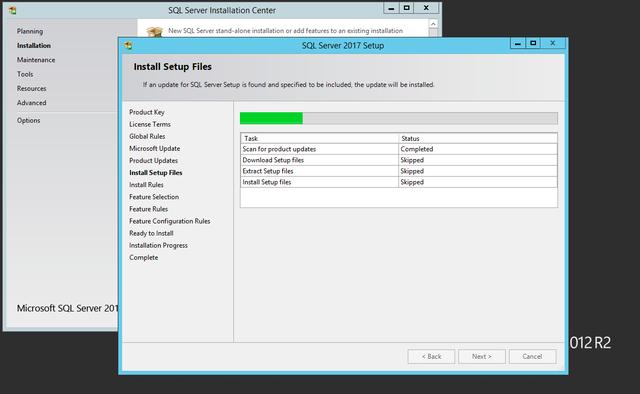Maximize the SQL Server Installation Center window
This screenshot has height=394, width=640.
(x=407, y=8)
